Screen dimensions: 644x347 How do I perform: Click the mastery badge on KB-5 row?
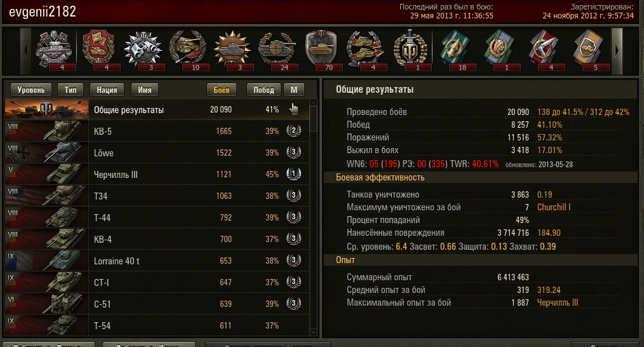[293, 131]
